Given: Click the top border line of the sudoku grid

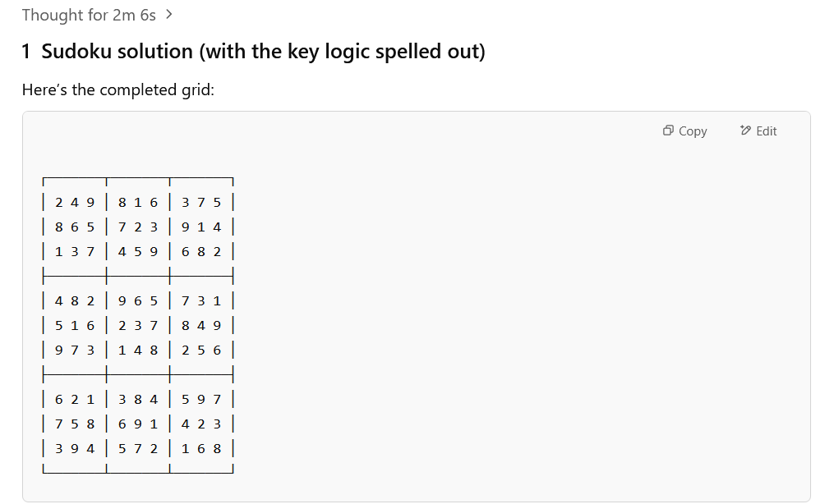Looking at the screenshot, I should tap(138, 178).
